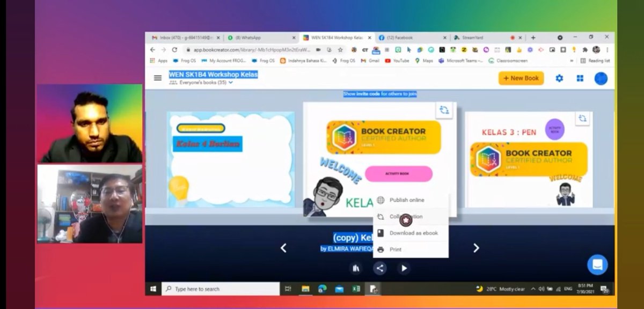Play the book with the play button
Image resolution: width=644 pixels, height=309 pixels.
[404, 268]
